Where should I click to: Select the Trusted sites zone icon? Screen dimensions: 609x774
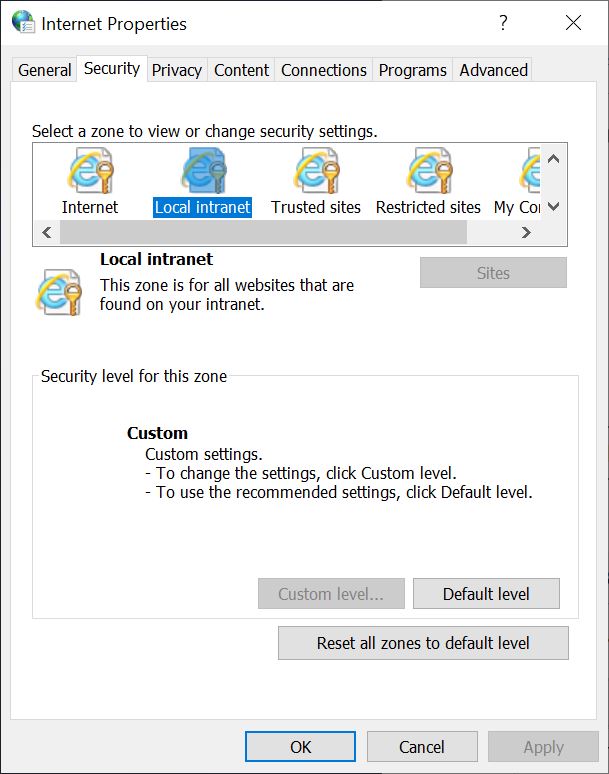tap(316, 171)
